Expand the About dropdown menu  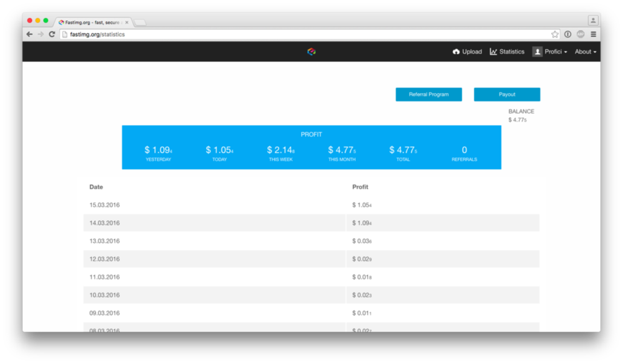[586, 52]
